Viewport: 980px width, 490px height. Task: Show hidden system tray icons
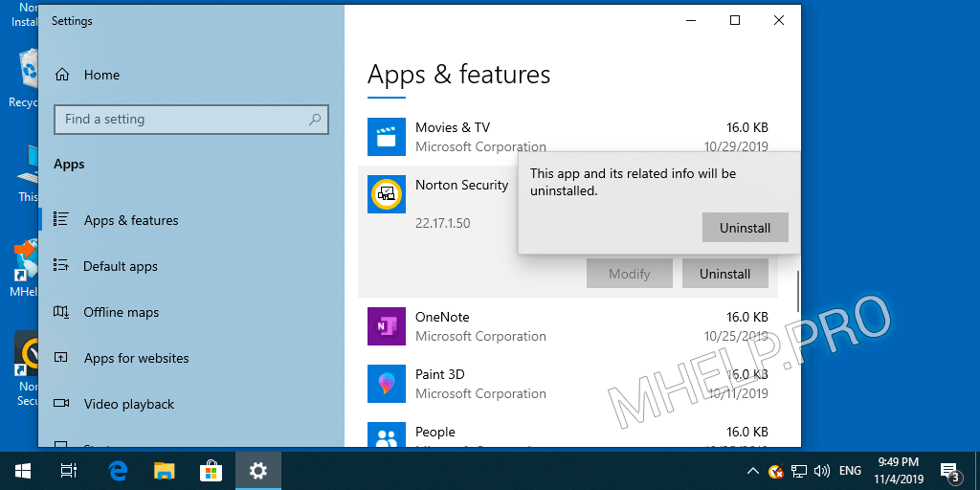click(x=753, y=471)
